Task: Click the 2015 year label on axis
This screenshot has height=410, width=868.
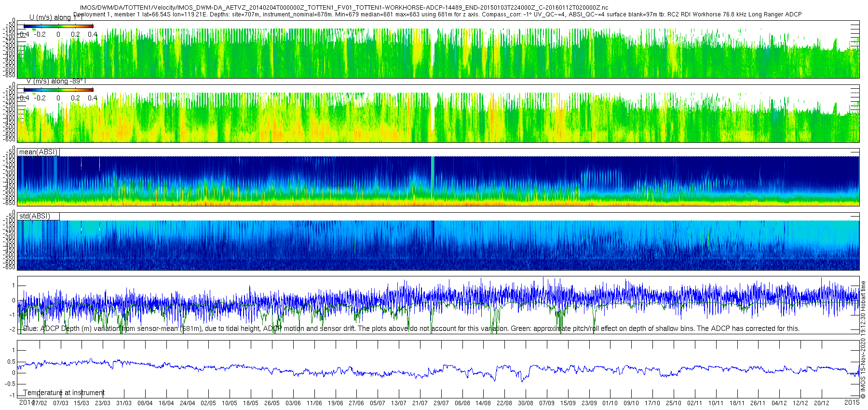Action: [852, 402]
